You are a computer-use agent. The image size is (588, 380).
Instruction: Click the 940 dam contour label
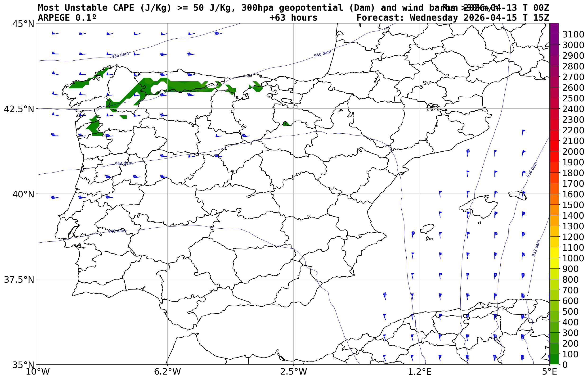(x=322, y=54)
